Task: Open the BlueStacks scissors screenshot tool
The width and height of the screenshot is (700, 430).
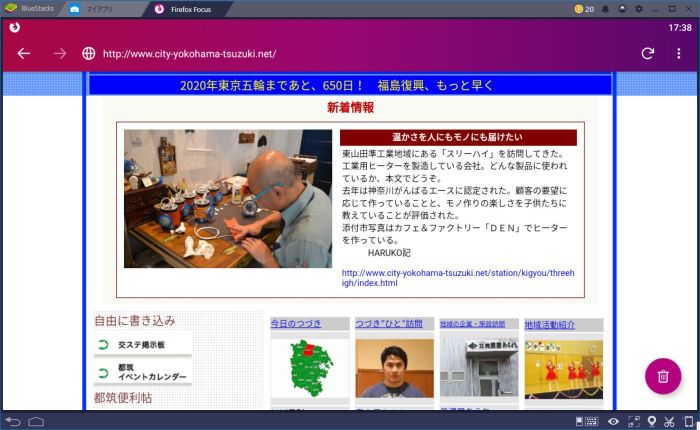Action: [670, 421]
